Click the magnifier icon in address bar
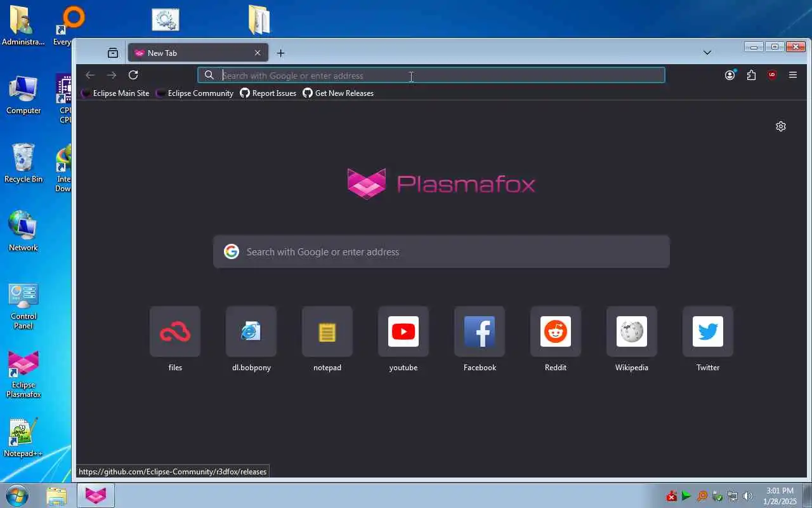 pos(209,75)
